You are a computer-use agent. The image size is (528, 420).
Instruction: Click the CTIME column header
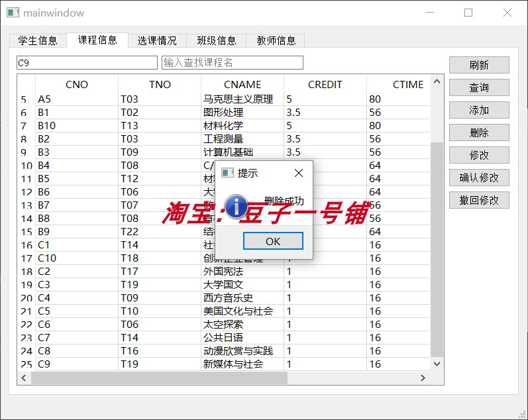(x=399, y=84)
